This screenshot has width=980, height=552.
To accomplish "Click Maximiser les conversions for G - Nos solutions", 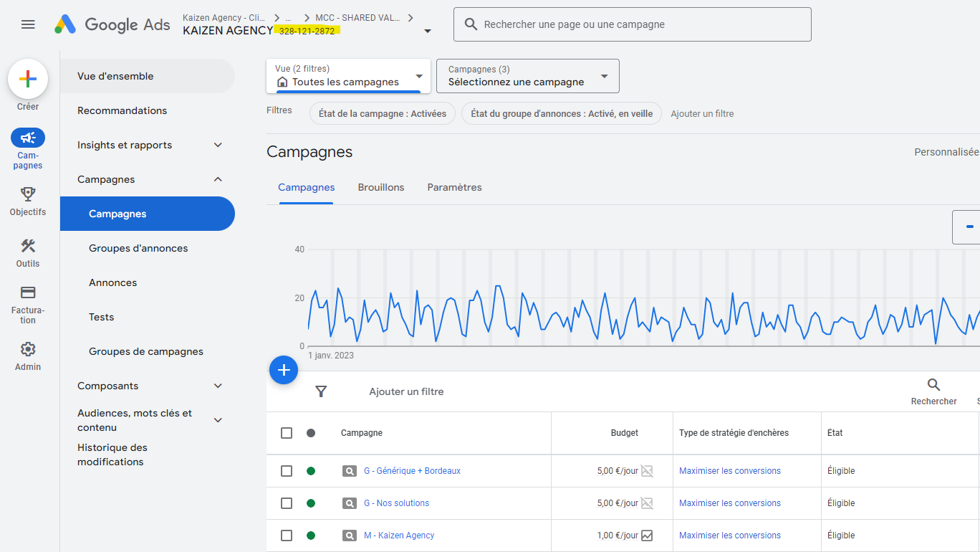I will tap(730, 503).
